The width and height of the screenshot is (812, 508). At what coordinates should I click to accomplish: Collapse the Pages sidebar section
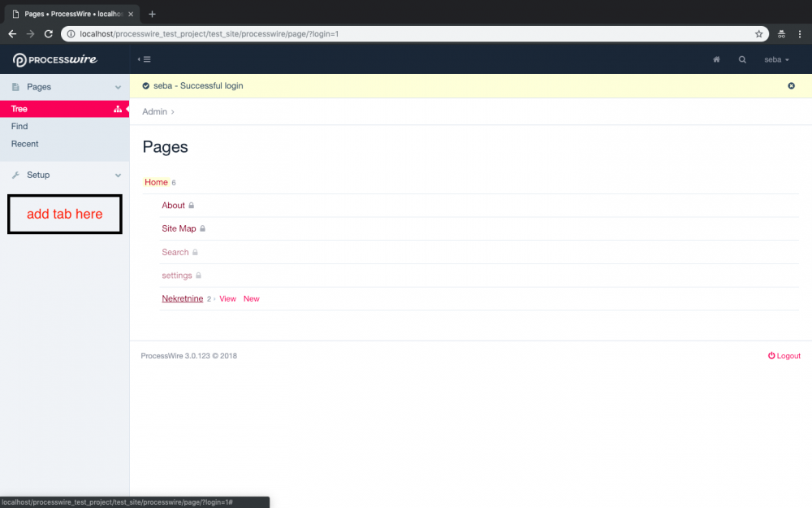(x=116, y=86)
